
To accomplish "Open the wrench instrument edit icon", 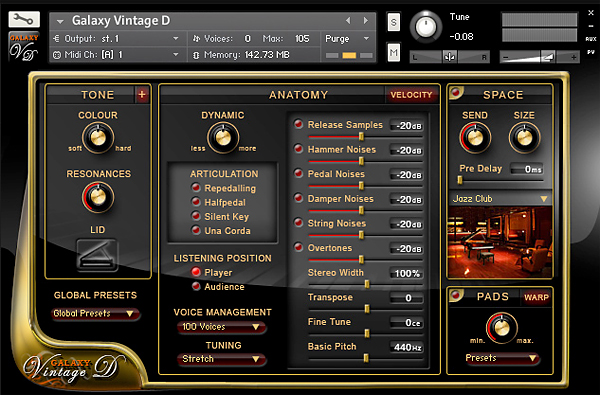I will click(24, 19).
